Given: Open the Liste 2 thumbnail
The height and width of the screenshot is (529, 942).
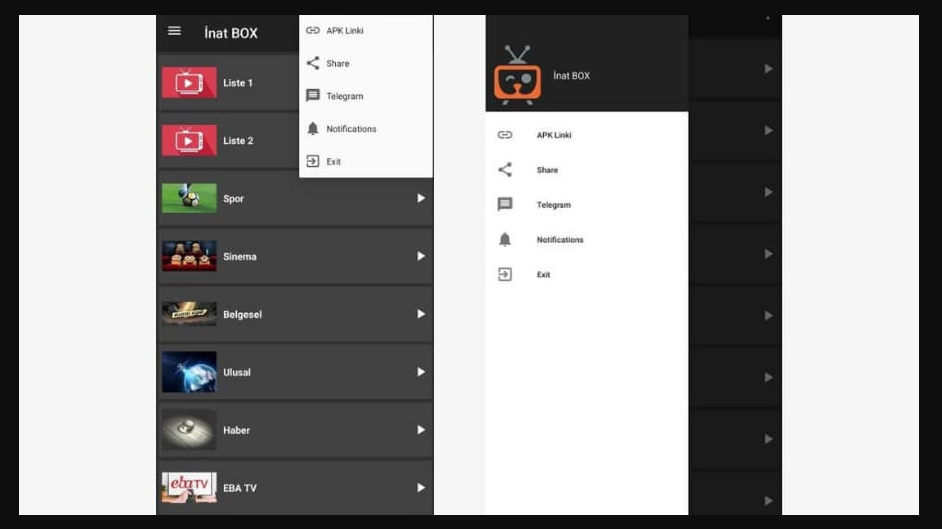Looking at the screenshot, I should pyautogui.click(x=189, y=140).
